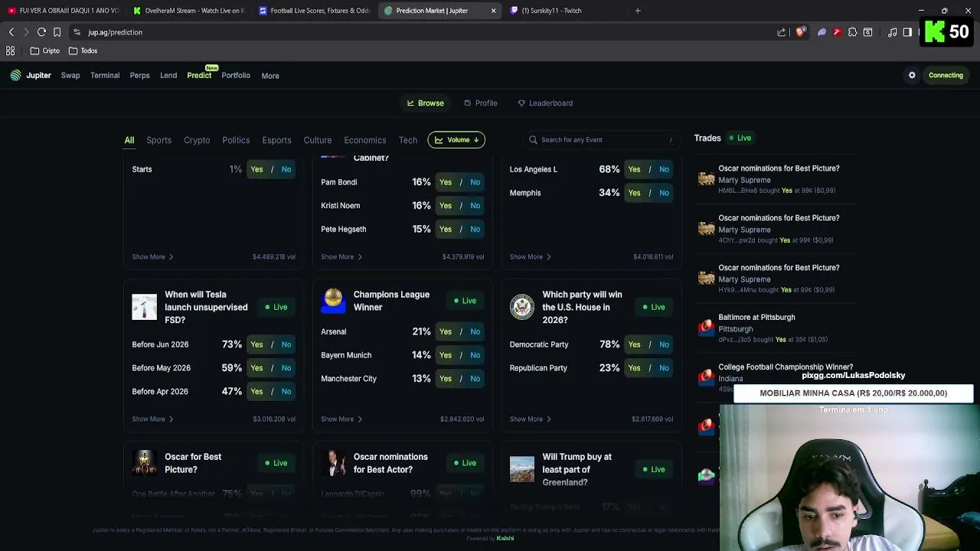Open the Portfolio page
The image size is (980, 551).
[236, 76]
